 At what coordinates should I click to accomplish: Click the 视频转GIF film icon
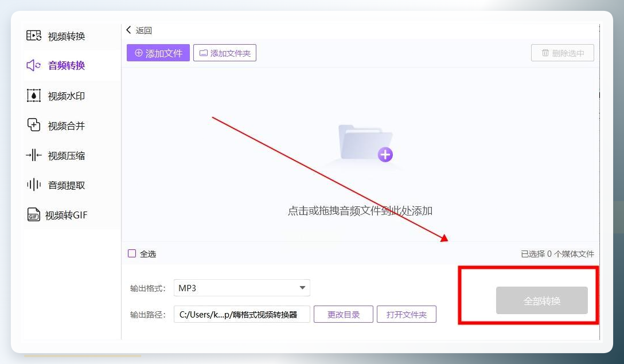pyautogui.click(x=33, y=215)
